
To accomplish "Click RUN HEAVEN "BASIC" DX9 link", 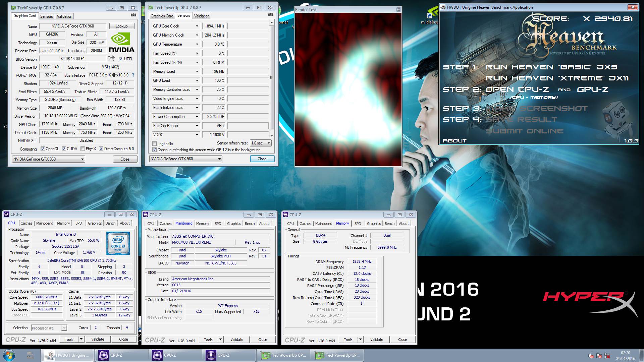I will click(x=551, y=67).
